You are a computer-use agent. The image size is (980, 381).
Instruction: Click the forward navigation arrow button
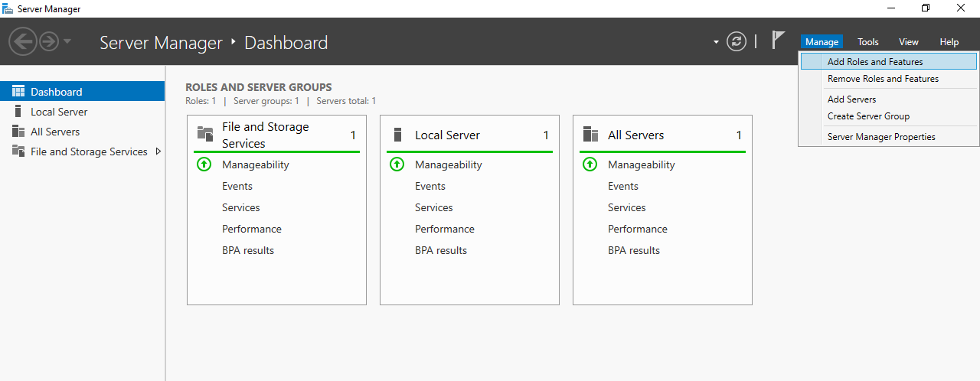point(49,41)
